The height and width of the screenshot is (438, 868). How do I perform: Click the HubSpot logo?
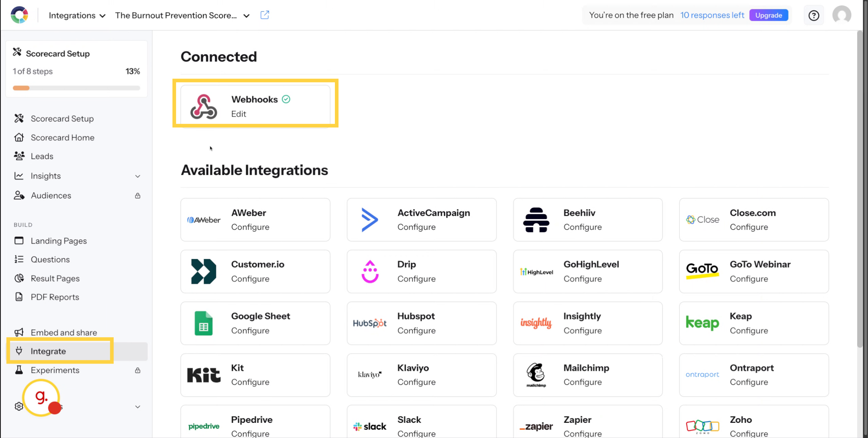370,323
